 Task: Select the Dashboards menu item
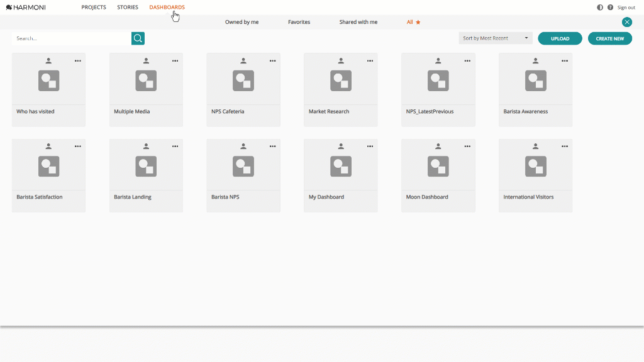(x=167, y=8)
